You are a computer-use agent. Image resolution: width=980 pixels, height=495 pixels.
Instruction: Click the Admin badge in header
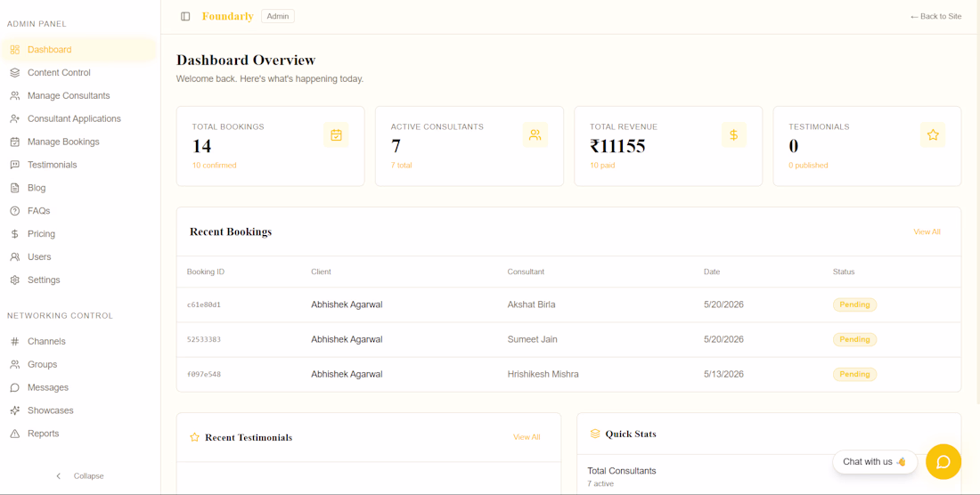tap(277, 16)
